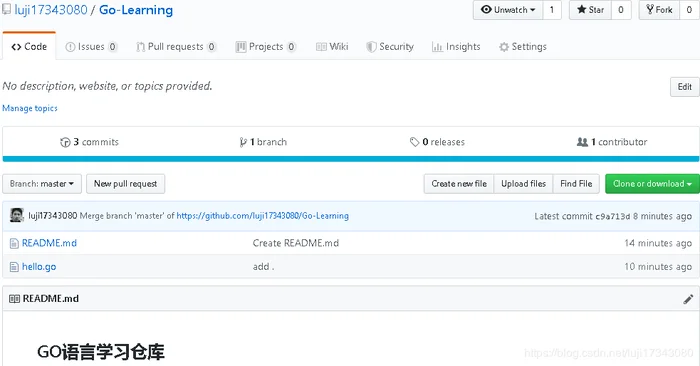The width and height of the screenshot is (700, 366).
Task: Click the tag icon next to 0 releases
Action: [x=414, y=142]
